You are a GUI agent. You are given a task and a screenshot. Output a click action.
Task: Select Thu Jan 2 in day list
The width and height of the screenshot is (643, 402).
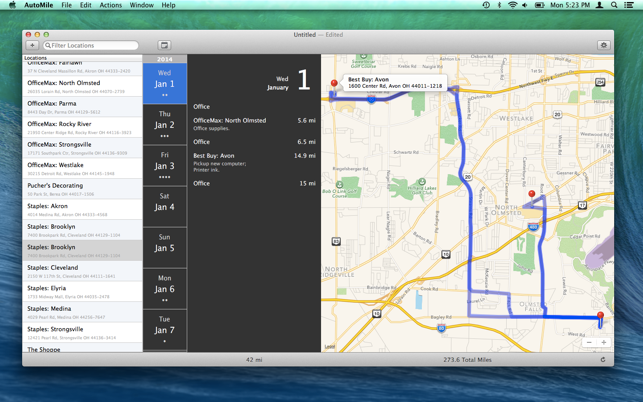click(x=164, y=124)
